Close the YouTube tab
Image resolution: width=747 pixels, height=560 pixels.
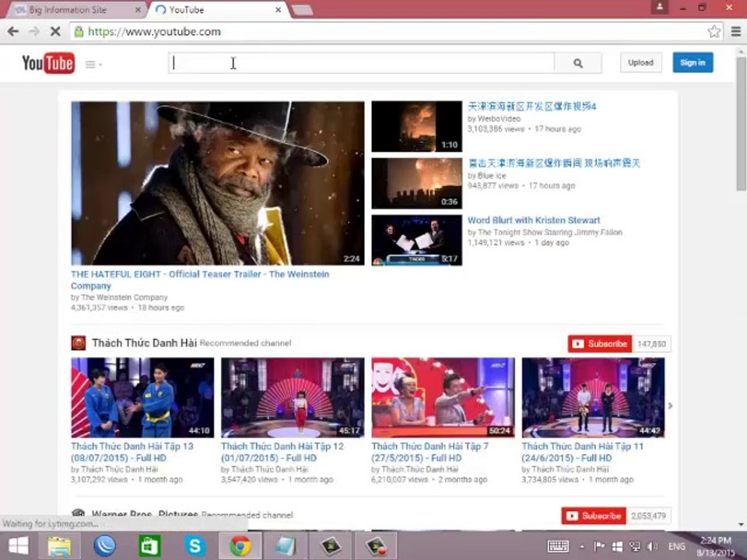[x=279, y=9]
